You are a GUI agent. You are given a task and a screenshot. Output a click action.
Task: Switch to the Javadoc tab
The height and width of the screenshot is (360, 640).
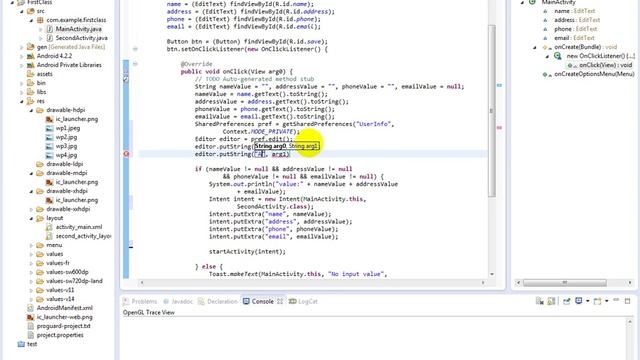pos(178,301)
